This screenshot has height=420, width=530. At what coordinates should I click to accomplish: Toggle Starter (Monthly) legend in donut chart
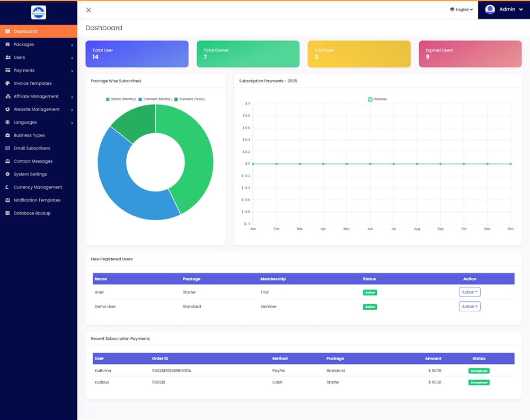[x=121, y=99]
